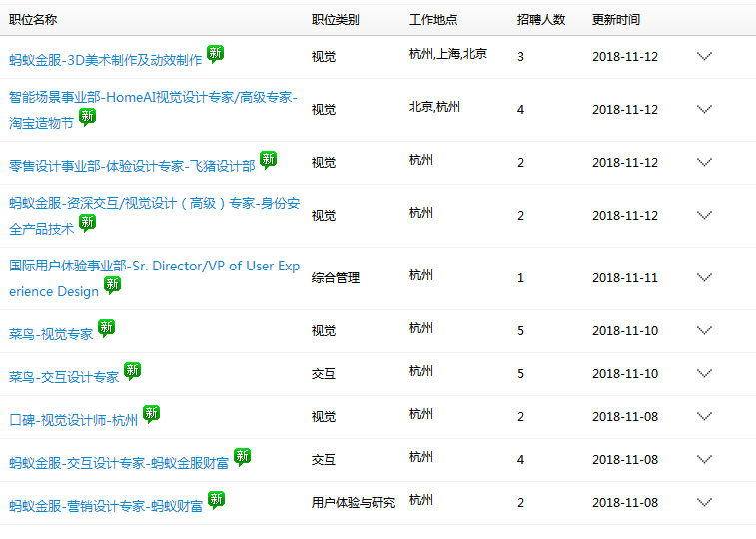Click the 综合管理 category cell
756x539 pixels.
336,278
